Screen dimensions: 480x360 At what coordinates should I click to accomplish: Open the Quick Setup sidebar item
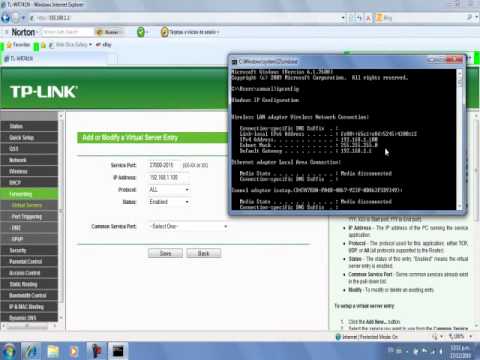(29, 137)
